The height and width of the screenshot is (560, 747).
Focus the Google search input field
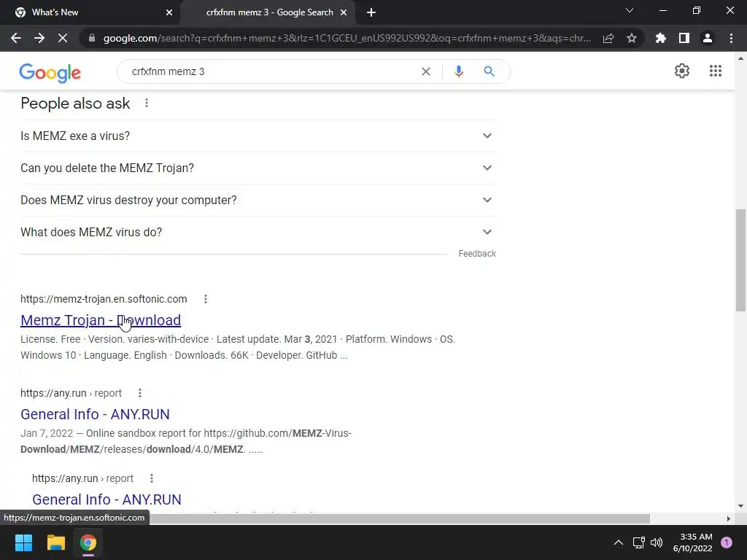[x=271, y=71]
